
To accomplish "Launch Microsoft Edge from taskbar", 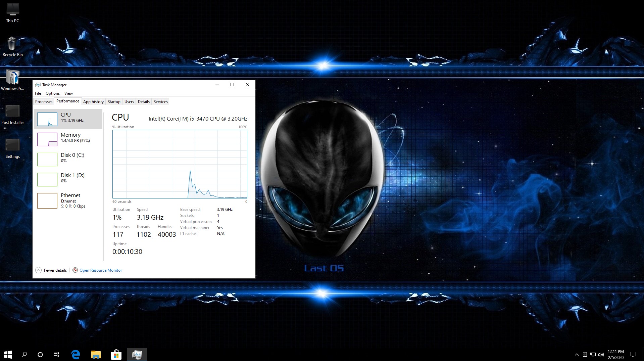I will [x=76, y=354].
